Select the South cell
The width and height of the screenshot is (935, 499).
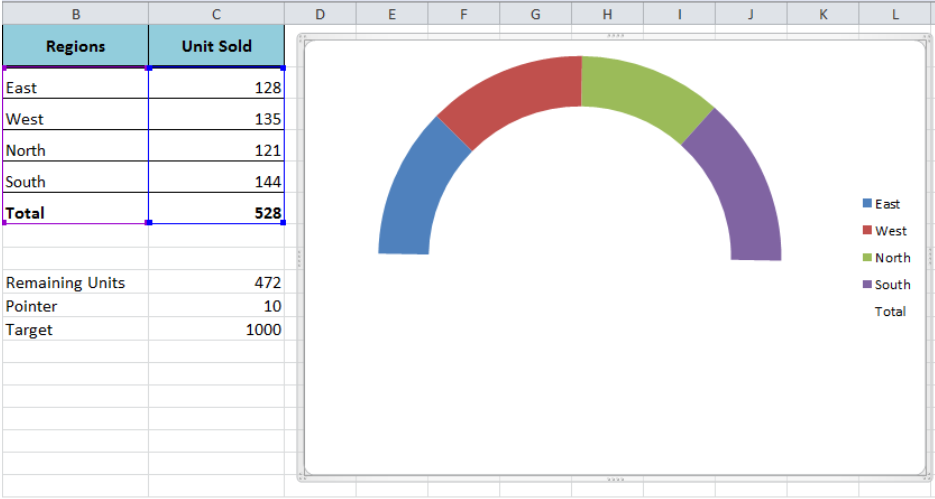(x=76, y=177)
